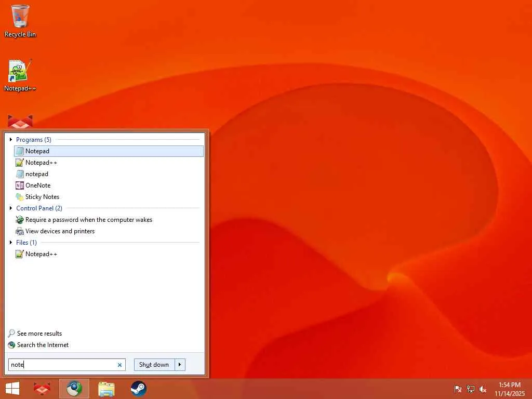Open View devices and printers

109,231
